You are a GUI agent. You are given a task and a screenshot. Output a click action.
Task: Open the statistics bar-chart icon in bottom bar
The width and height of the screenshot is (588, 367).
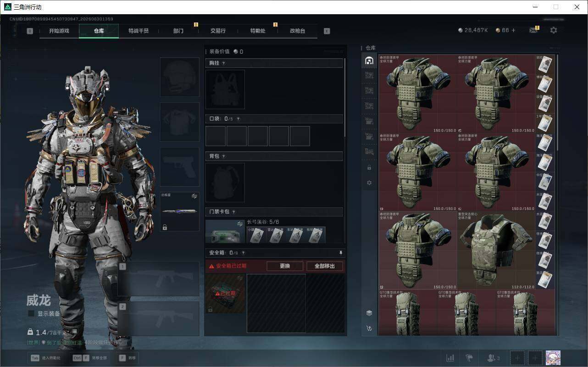[x=450, y=358]
